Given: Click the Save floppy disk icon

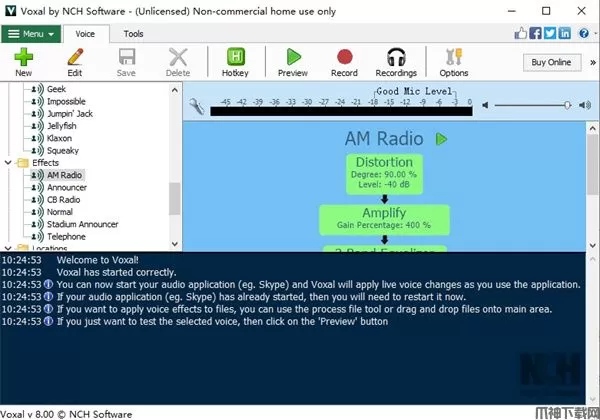Looking at the screenshot, I should click(x=127, y=57).
